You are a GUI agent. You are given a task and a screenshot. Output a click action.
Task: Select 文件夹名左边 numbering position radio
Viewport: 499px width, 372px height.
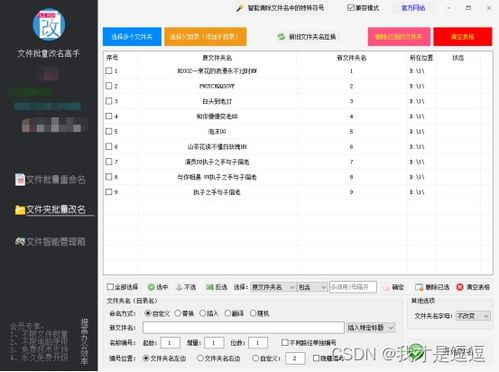[146, 358]
